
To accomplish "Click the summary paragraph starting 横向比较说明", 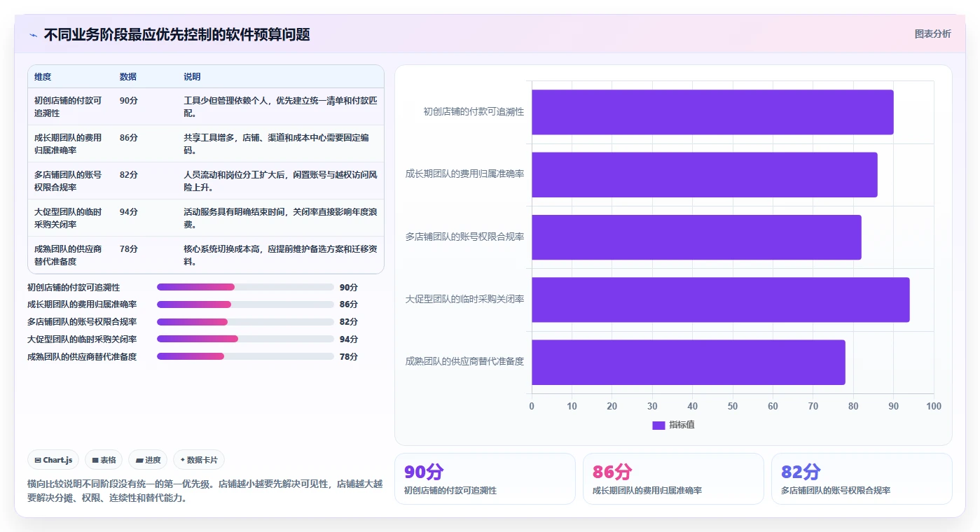I will (205, 491).
